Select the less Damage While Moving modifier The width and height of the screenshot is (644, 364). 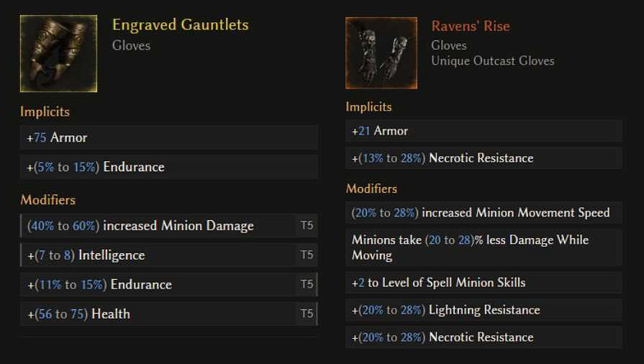(484, 247)
